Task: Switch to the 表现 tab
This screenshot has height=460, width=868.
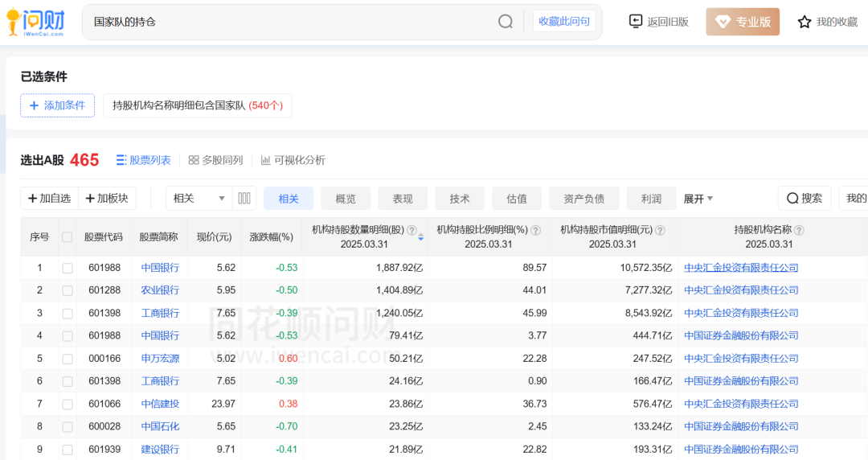Action: click(x=403, y=199)
